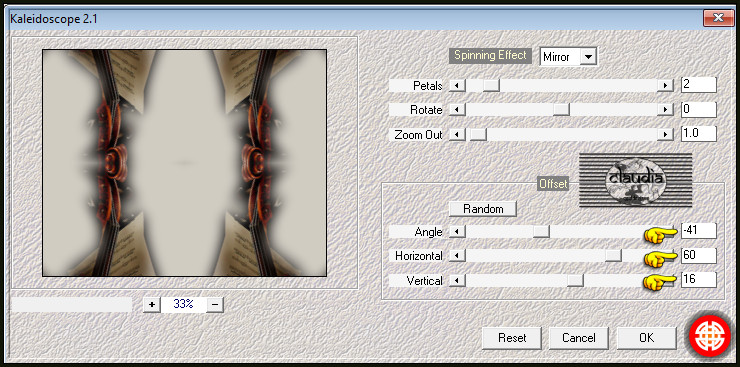
Task: Click Angle slider left arrow
Action: click(457, 232)
